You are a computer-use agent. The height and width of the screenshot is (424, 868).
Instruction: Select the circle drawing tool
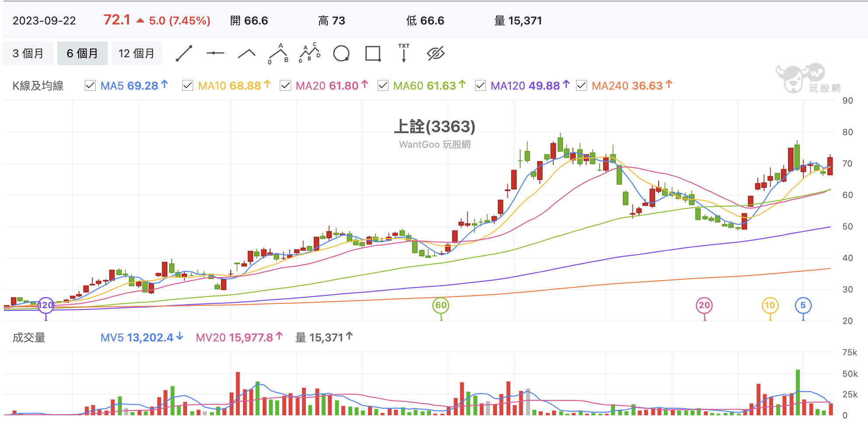341,53
